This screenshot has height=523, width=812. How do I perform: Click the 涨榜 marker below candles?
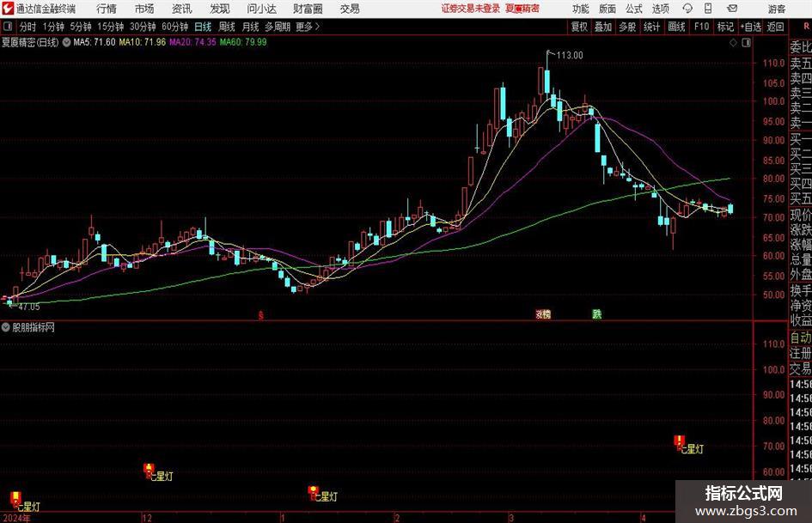(x=543, y=313)
